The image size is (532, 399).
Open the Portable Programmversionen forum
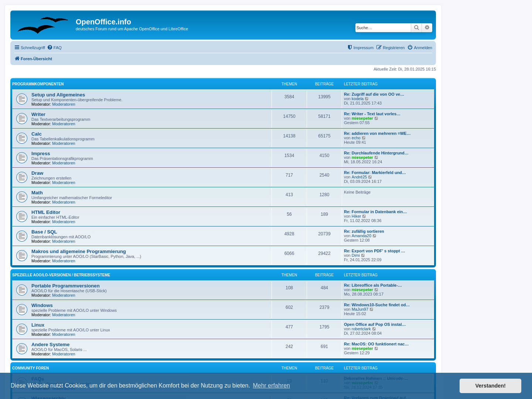65,286
